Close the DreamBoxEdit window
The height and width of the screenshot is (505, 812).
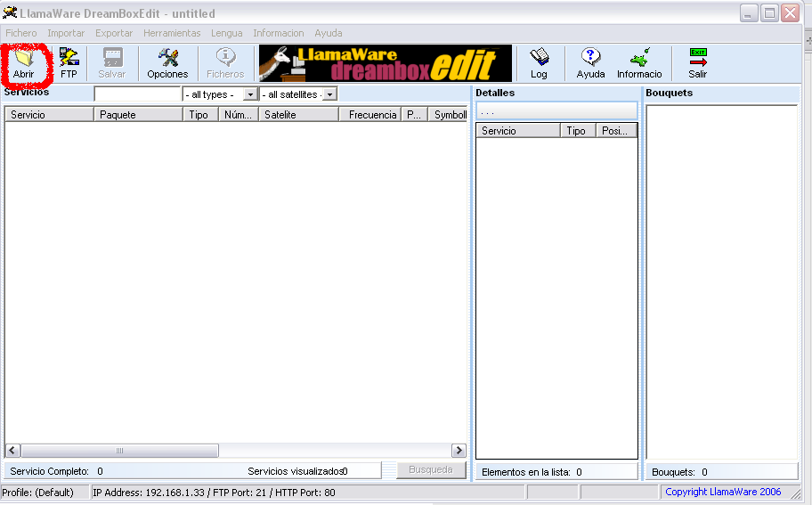pos(791,13)
